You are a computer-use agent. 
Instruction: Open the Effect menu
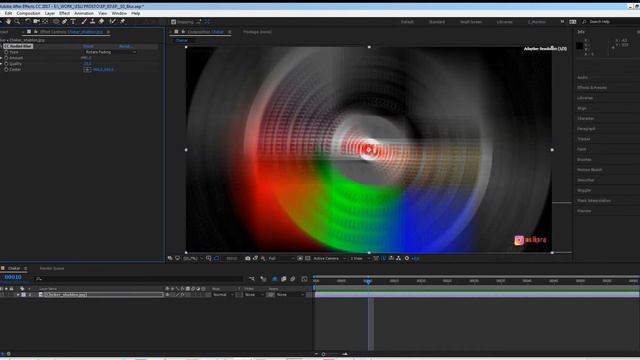tap(64, 13)
